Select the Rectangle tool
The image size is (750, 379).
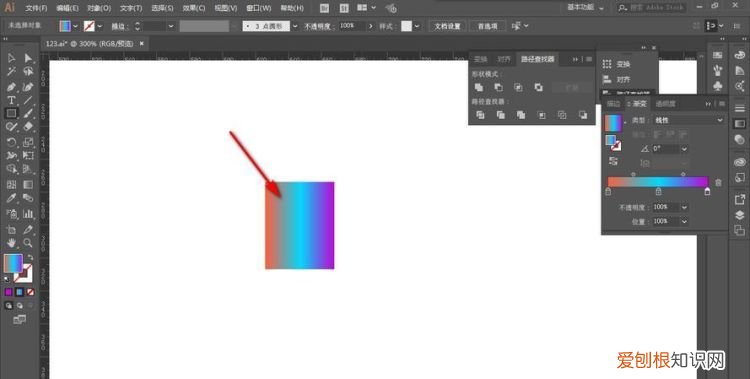coord(11,114)
